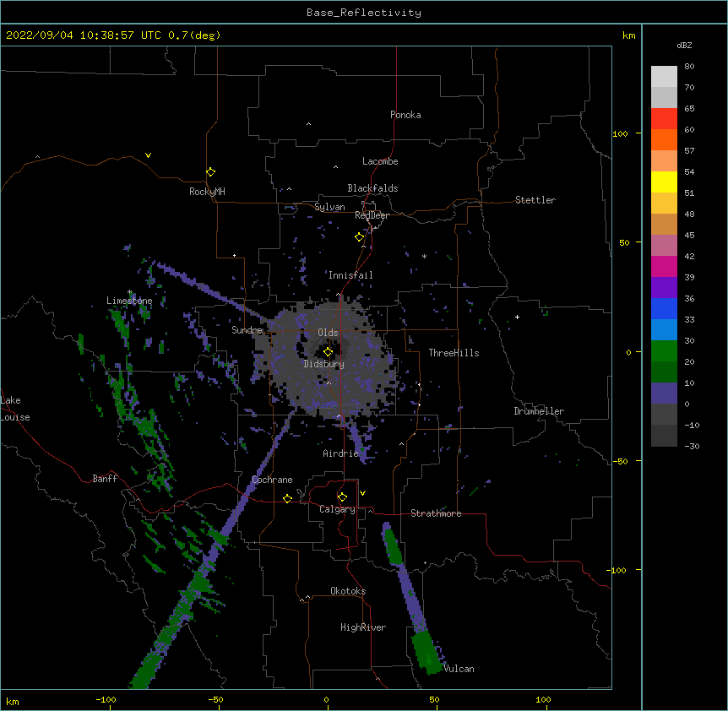Click the Lacombe city label
This screenshot has width=728, height=711.
(380, 161)
